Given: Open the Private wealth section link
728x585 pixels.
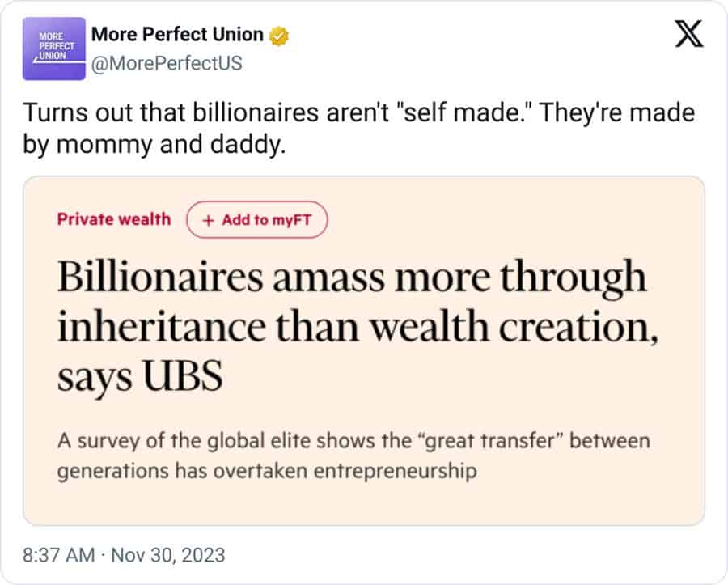Looking at the screenshot, I should [114, 219].
